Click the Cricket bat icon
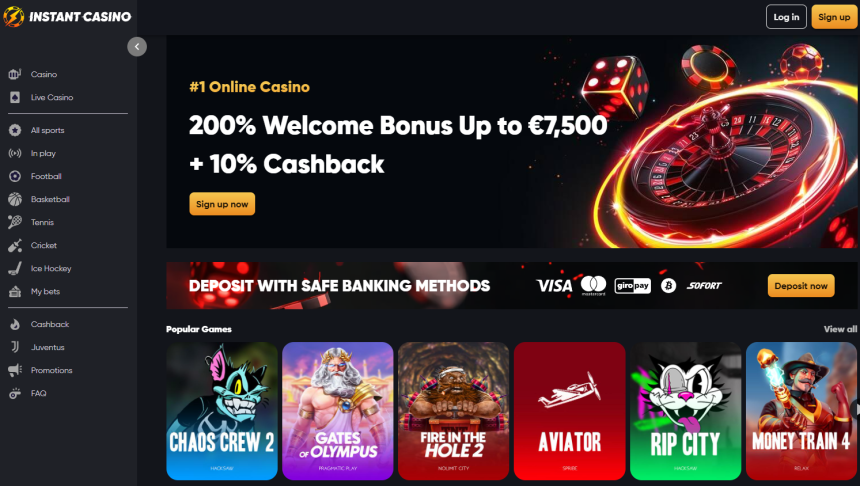Image resolution: width=860 pixels, height=486 pixels. coord(15,245)
